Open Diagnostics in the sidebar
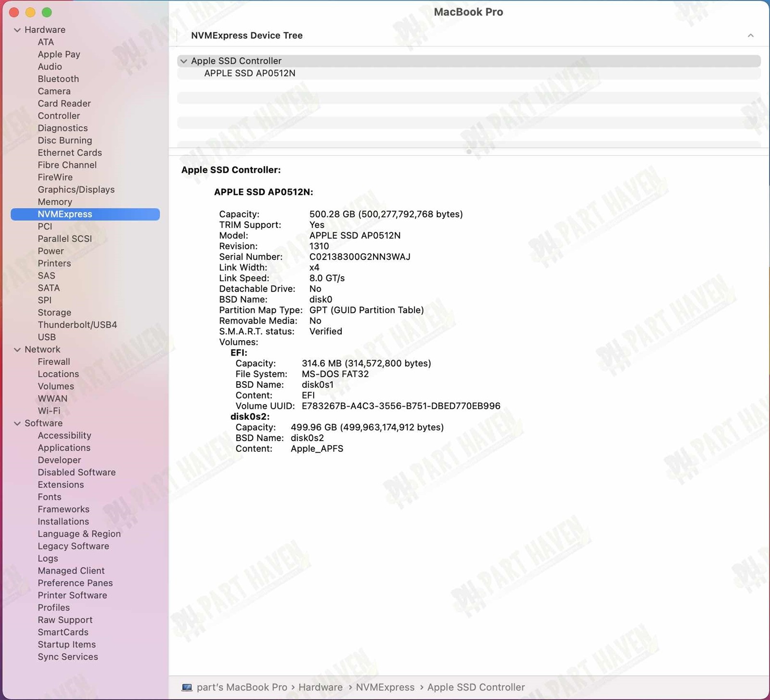 [63, 128]
